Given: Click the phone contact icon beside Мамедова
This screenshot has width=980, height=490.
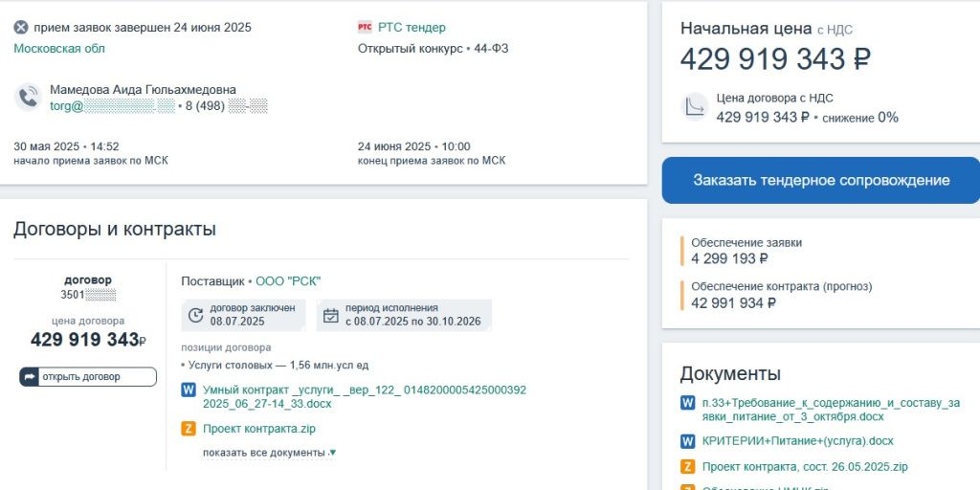Looking at the screenshot, I should click(x=28, y=98).
